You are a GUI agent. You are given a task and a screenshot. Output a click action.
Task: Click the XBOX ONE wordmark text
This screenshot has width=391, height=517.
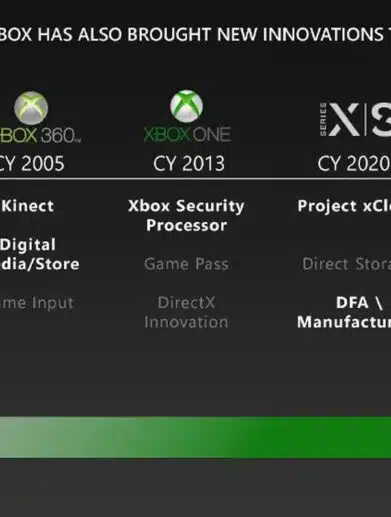(x=187, y=134)
